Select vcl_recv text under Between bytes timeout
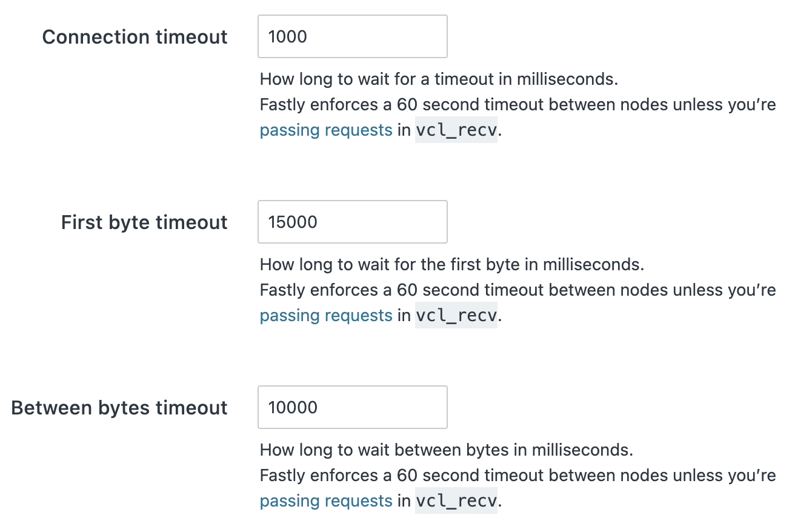This screenshot has width=792, height=532. [x=455, y=500]
